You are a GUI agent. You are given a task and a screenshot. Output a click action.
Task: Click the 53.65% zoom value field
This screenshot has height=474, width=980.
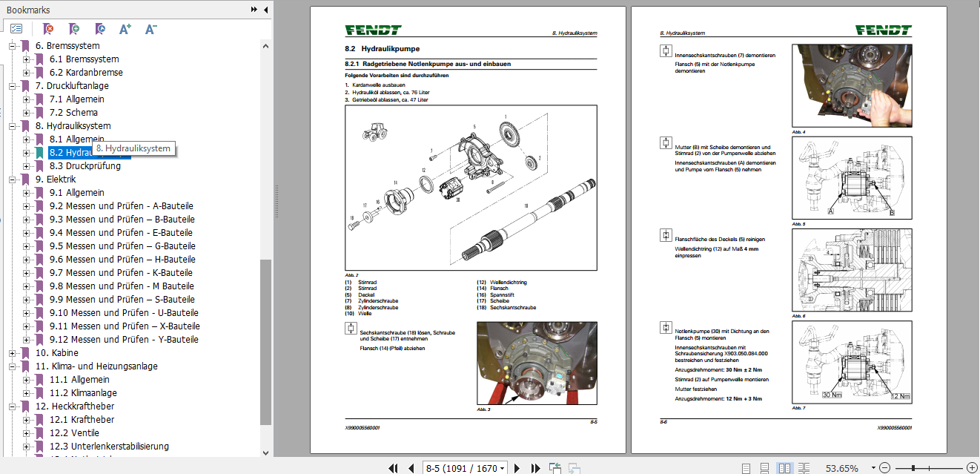pos(842,468)
